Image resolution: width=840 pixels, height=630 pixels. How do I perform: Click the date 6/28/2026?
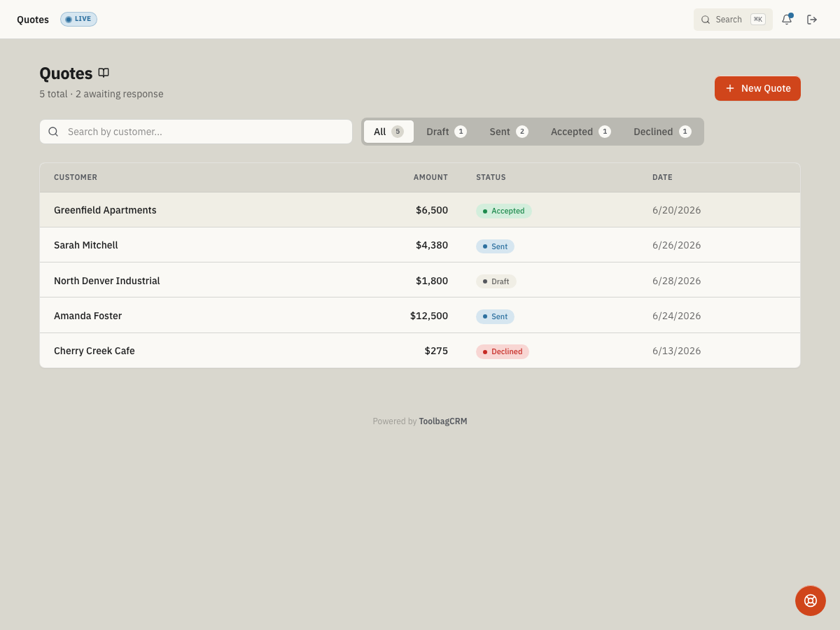click(x=676, y=281)
